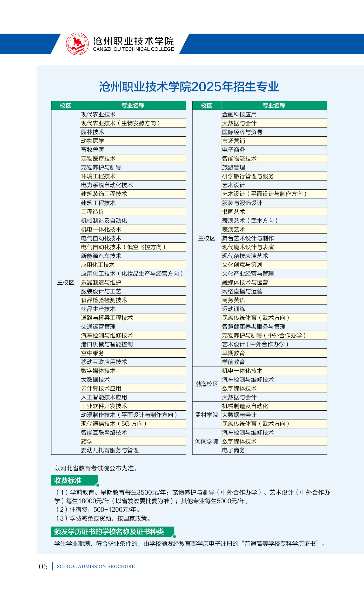Image resolution: width=364 pixels, height=595 pixels.
Task: Select the 现代农业技术（生物发酵方向） row
Action: 133,123
